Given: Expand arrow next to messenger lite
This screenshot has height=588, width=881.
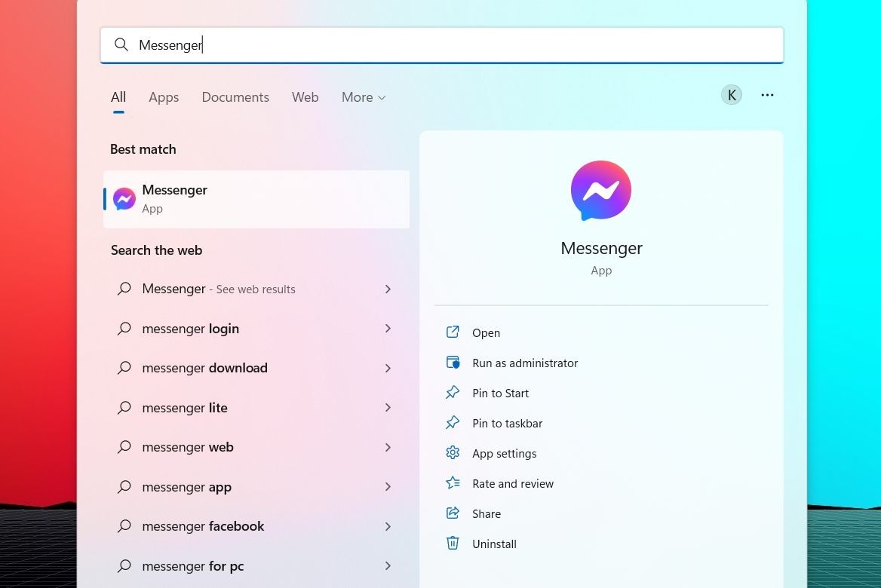Looking at the screenshot, I should (388, 407).
